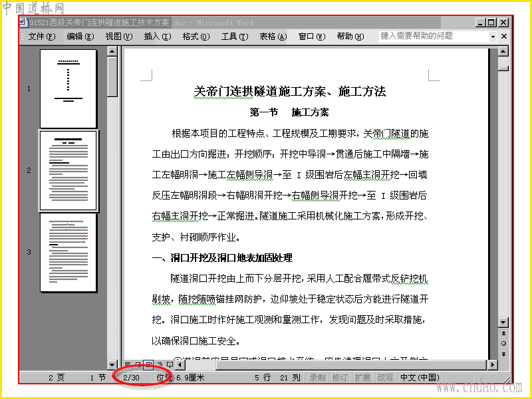Select page 3 thumbnail

point(68,252)
